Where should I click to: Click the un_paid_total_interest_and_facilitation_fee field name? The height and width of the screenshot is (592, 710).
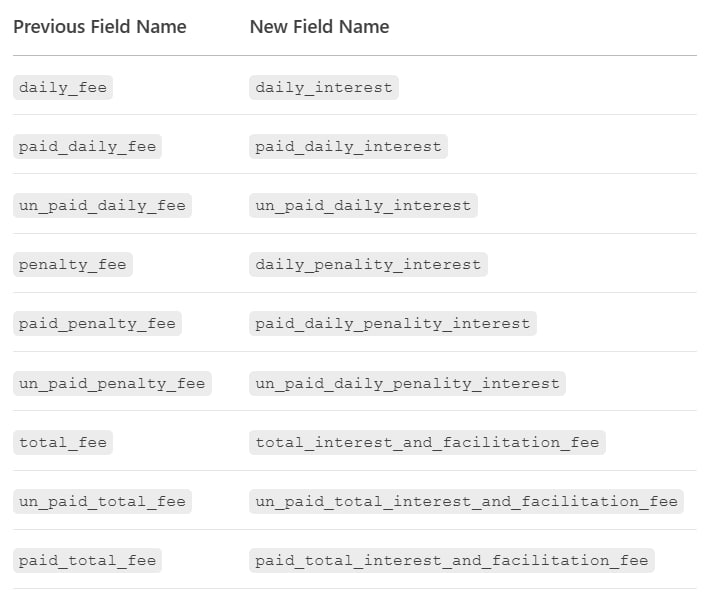(x=466, y=501)
